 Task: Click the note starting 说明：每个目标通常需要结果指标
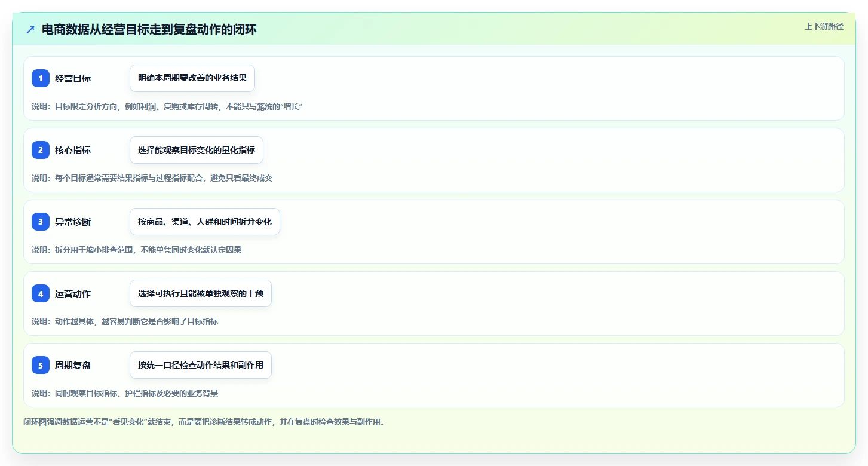pyautogui.click(x=152, y=178)
